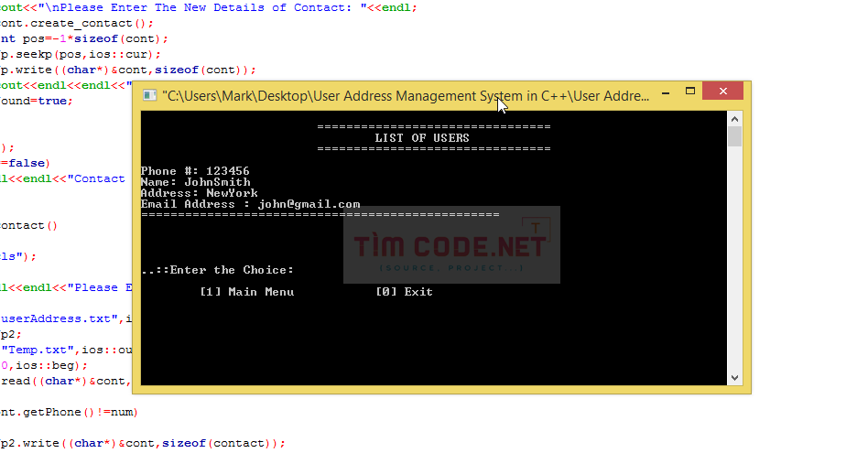Screen dimensions: 868x453
Task: Click the console window title bar path
Action: (406, 96)
